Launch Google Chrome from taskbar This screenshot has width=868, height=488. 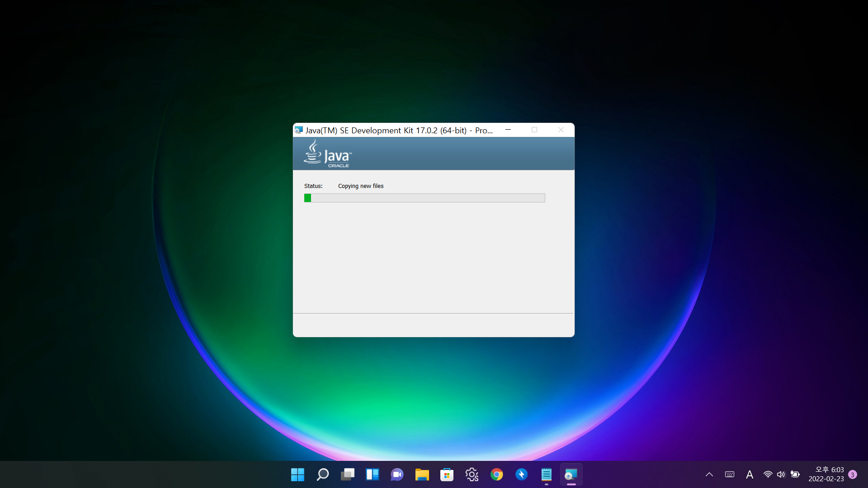496,474
